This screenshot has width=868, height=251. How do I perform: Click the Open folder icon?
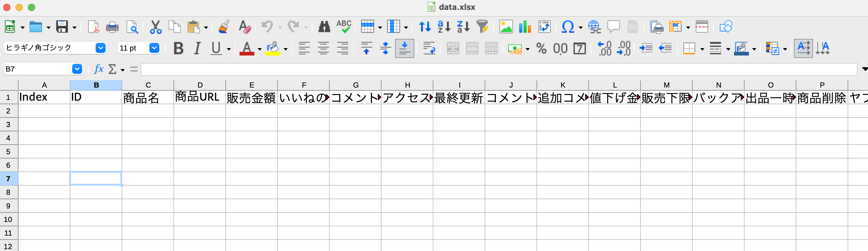click(36, 27)
